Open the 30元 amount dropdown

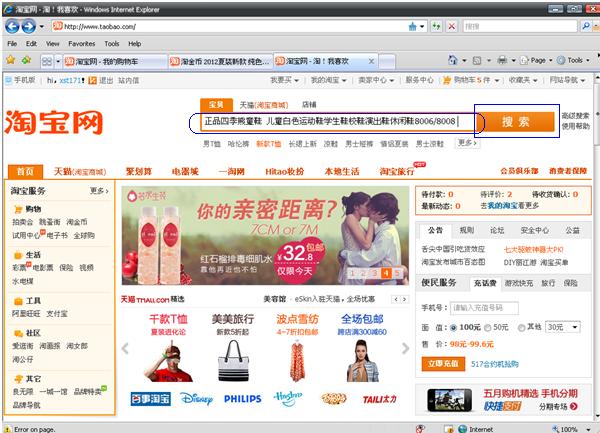point(562,327)
